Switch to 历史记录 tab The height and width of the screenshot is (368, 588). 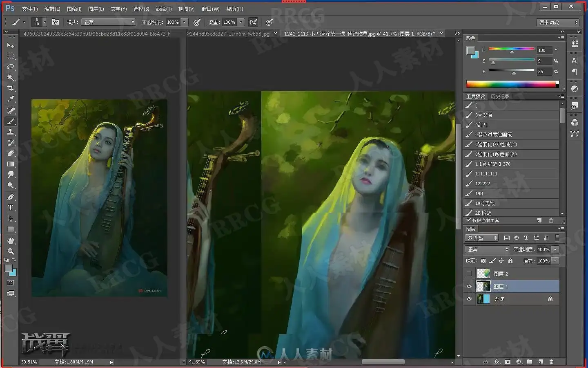500,96
